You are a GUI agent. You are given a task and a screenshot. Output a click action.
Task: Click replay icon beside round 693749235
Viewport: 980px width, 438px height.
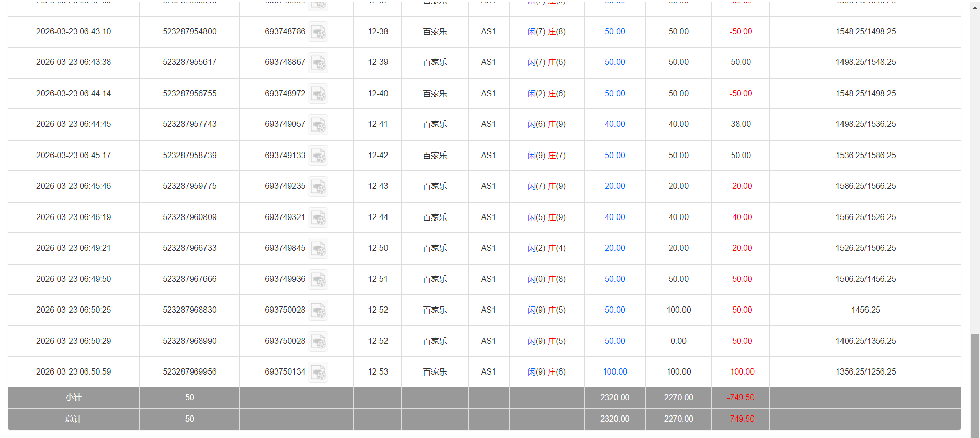318,187
